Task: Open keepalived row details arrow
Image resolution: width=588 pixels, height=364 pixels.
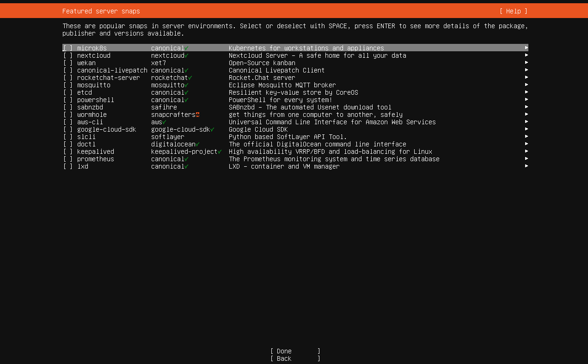Action: pyautogui.click(x=526, y=151)
